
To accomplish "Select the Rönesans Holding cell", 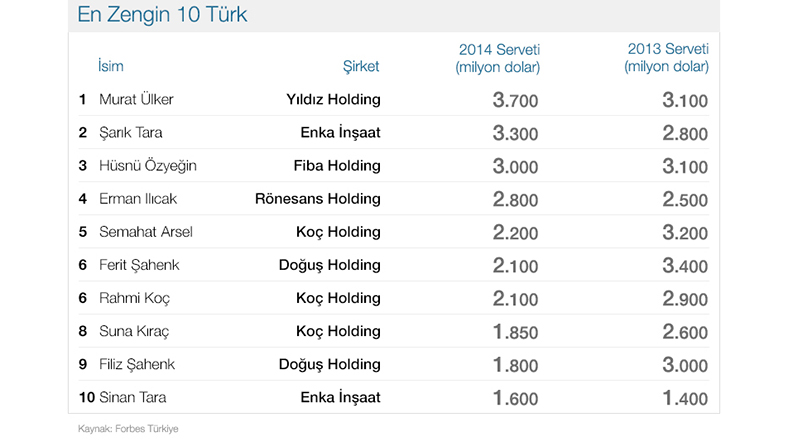I will pos(318,199).
